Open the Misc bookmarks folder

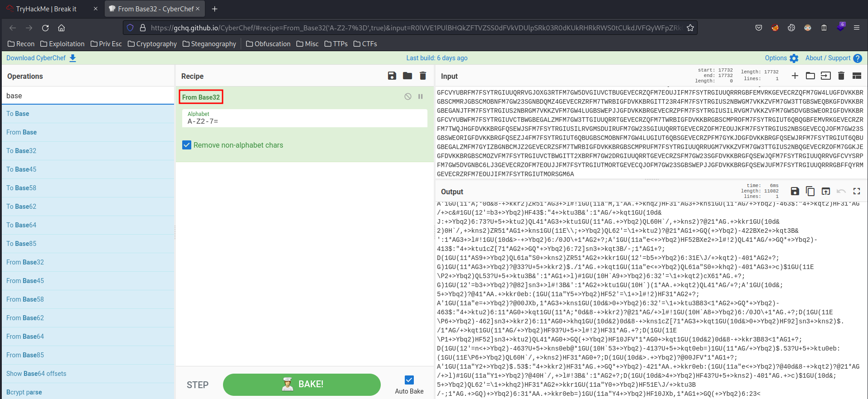point(307,44)
